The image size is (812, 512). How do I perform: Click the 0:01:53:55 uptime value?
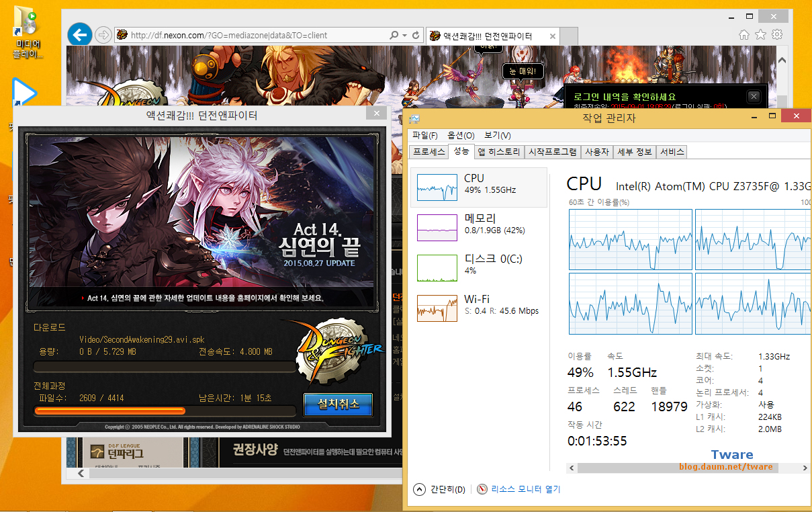click(x=597, y=441)
